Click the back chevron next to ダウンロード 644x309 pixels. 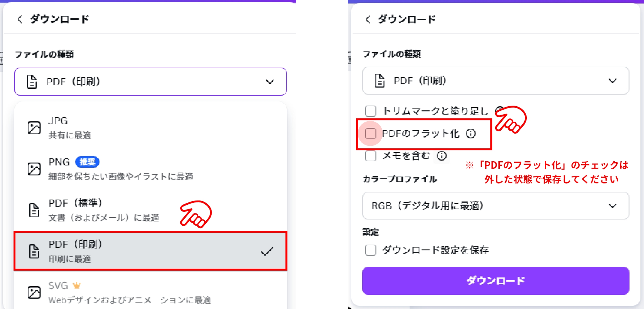(20, 19)
